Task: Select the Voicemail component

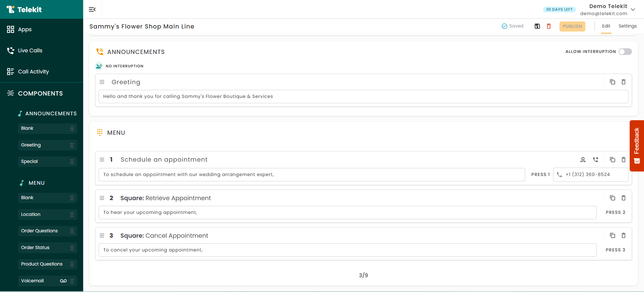Action: point(48,281)
